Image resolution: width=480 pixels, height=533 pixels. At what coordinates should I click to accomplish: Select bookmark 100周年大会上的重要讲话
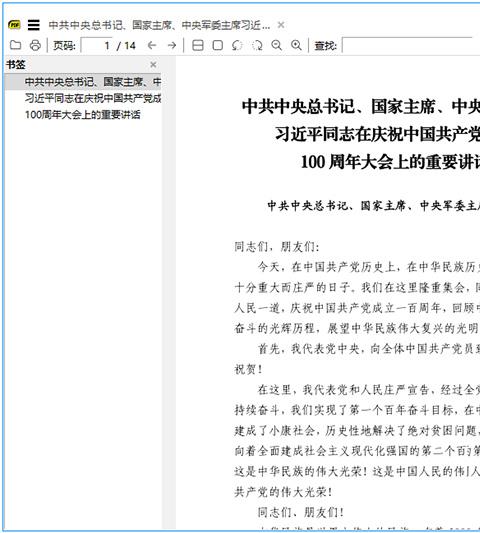coord(82,115)
